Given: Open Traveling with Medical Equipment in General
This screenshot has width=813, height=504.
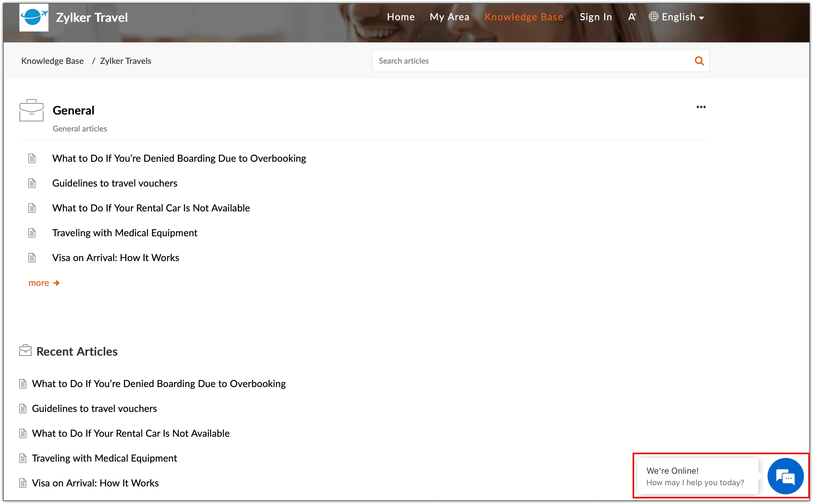Looking at the screenshot, I should click(x=125, y=233).
